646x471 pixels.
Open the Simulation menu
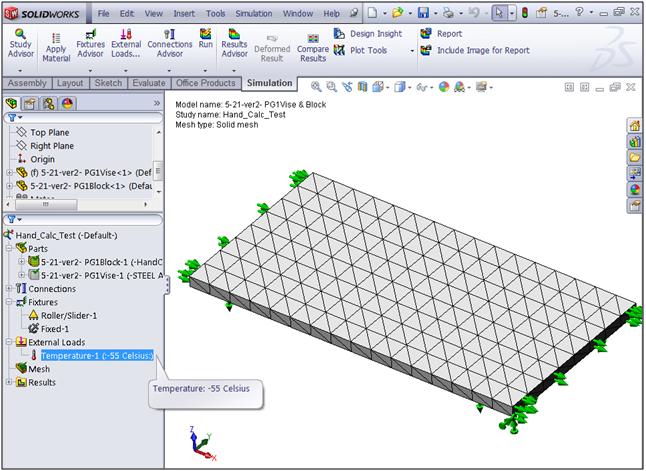pyautogui.click(x=253, y=14)
